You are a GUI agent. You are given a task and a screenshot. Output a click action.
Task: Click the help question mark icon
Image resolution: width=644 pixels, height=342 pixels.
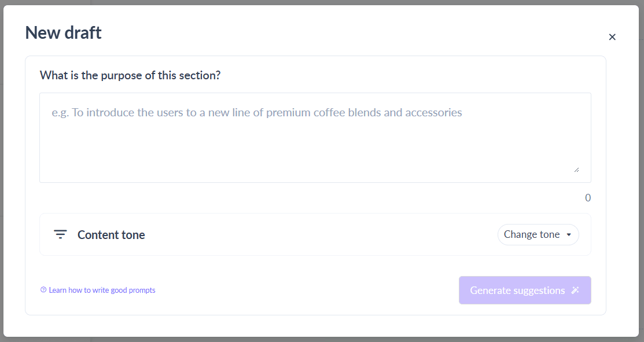(43, 290)
